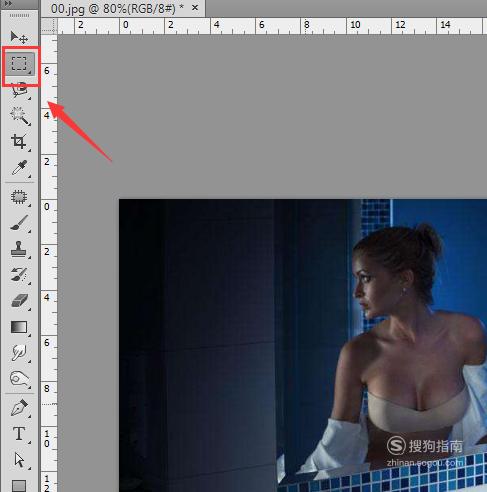Select the Pen tool
Image resolution: width=487 pixels, height=492 pixels.
click(19, 408)
